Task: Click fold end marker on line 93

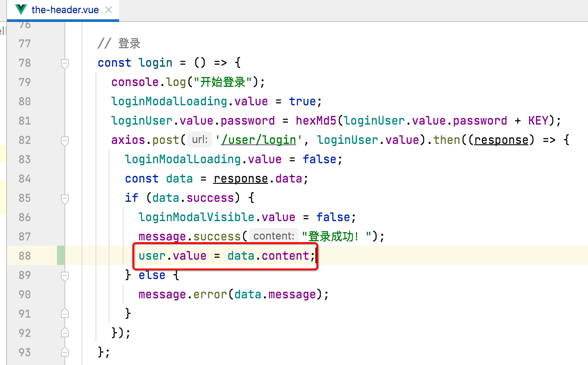Action: click(x=65, y=352)
